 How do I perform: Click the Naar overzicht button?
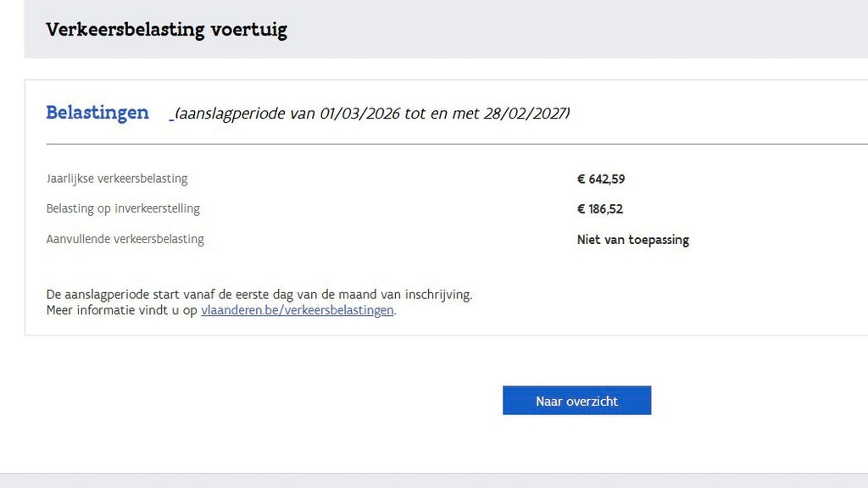(576, 401)
